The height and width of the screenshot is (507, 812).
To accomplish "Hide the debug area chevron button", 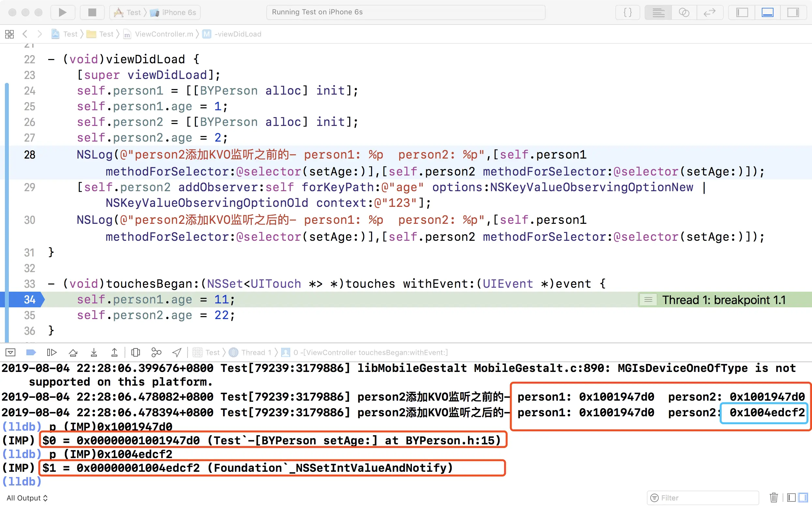I will pyautogui.click(x=10, y=352).
